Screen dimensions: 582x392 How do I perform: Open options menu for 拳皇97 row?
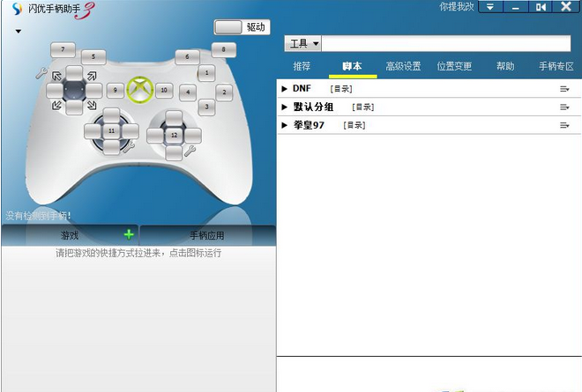tap(564, 125)
